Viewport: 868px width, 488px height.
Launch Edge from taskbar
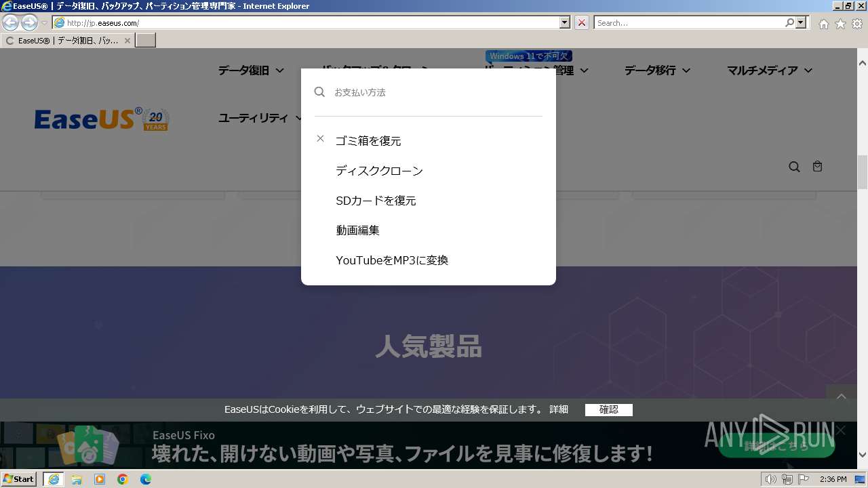pyautogui.click(x=146, y=479)
